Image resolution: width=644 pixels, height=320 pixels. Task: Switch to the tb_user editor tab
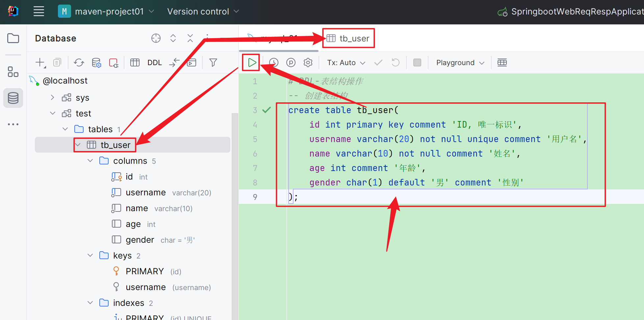pyautogui.click(x=348, y=38)
